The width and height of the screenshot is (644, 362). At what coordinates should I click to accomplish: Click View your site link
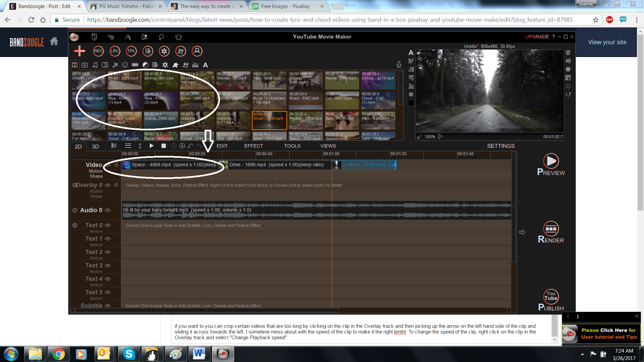click(x=607, y=42)
